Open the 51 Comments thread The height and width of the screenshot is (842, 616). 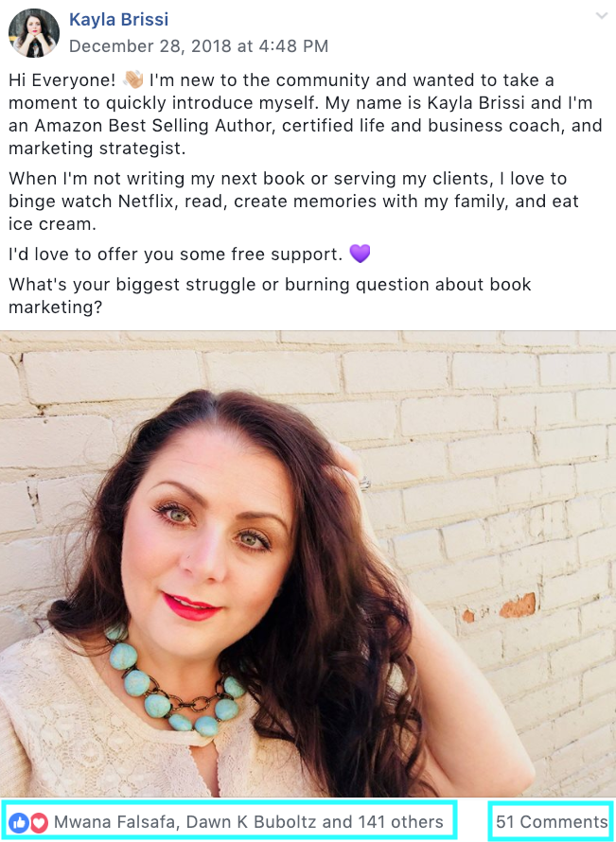click(x=552, y=822)
